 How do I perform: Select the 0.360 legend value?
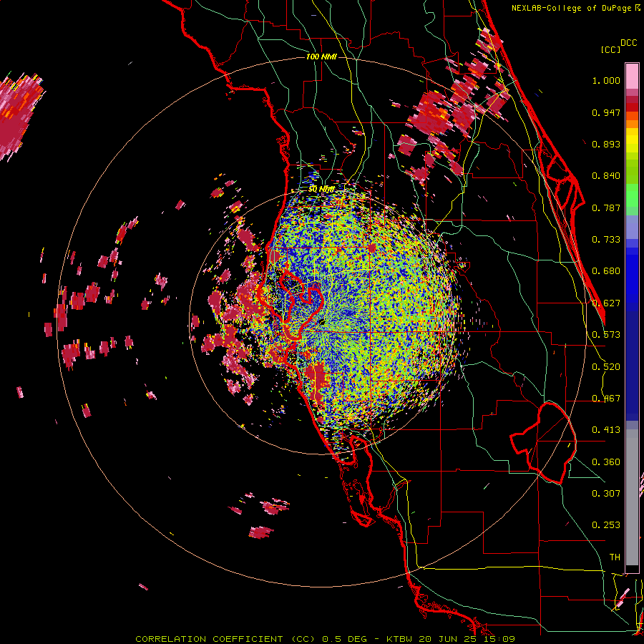tap(606, 462)
